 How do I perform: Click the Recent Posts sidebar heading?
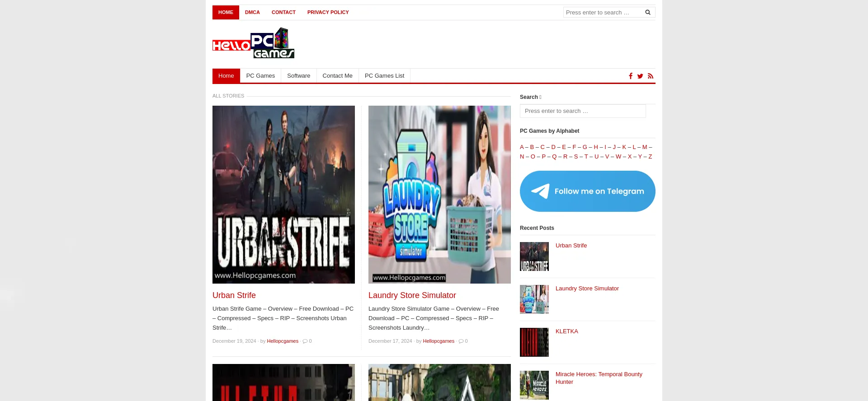537,228
